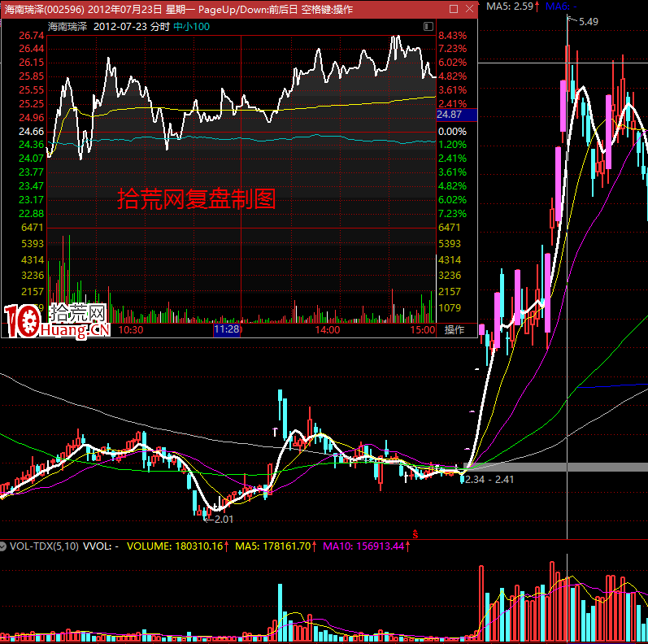Toggle the side panel icon beside 中小100
Image resolution: width=648 pixels, height=644 pixels.
(428, 27)
